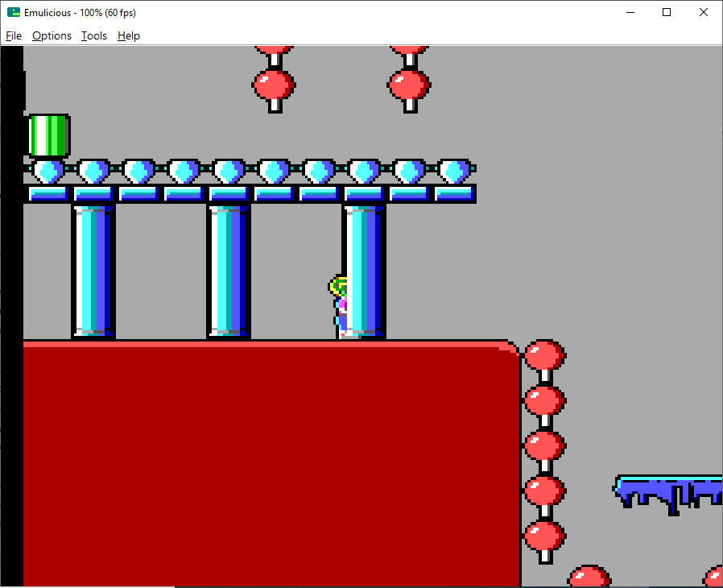The height and width of the screenshot is (588, 723).
Task: Click the green striped barrel sprite
Action: [49, 136]
